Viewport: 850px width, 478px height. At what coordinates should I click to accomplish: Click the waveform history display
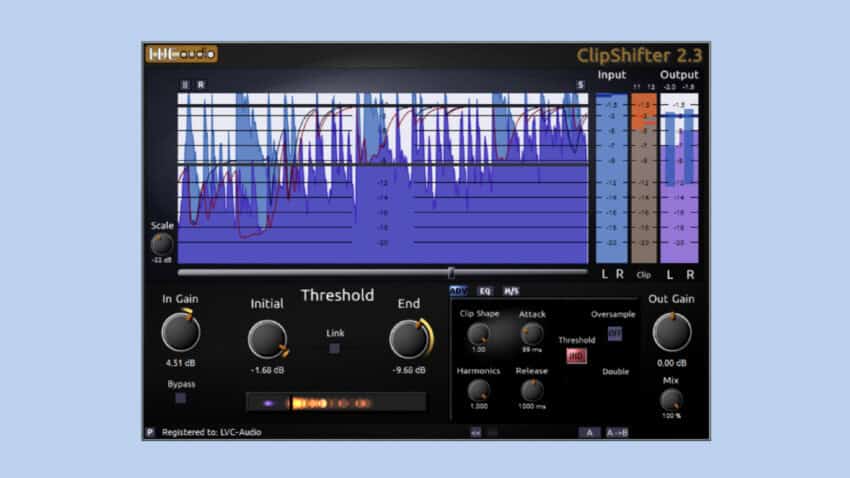pyautogui.click(x=383, y=178)
